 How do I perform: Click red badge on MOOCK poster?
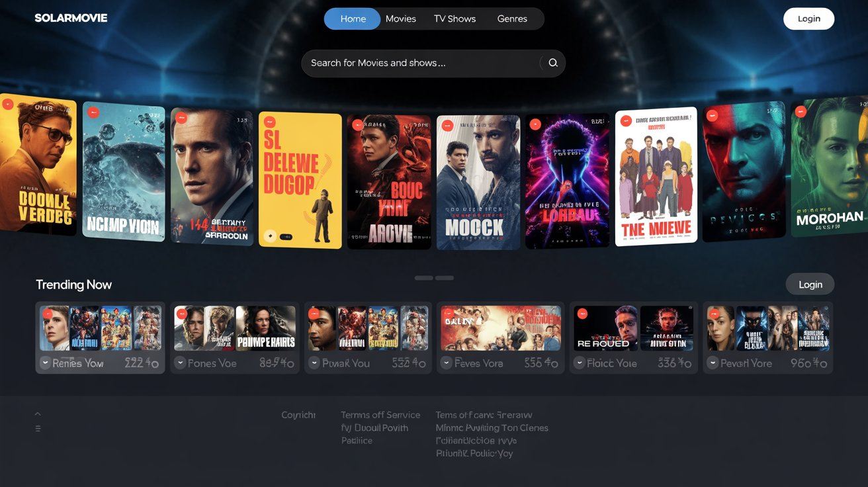(x=447, y=125)
